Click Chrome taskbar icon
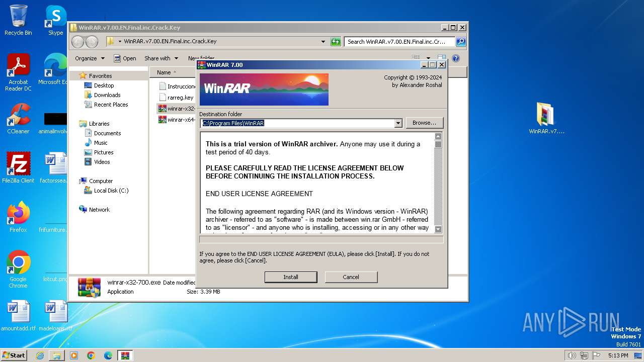 [91, 355]
